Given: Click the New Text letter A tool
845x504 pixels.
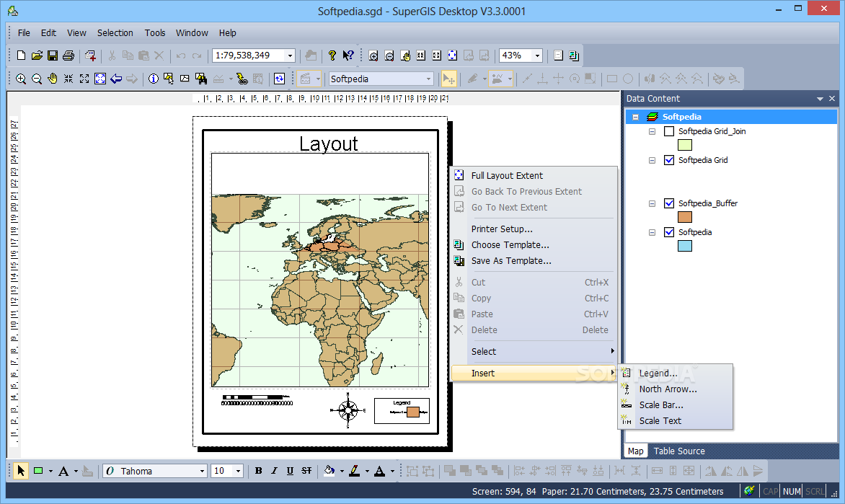Looking at the screenshot, I should pos(63,471).
